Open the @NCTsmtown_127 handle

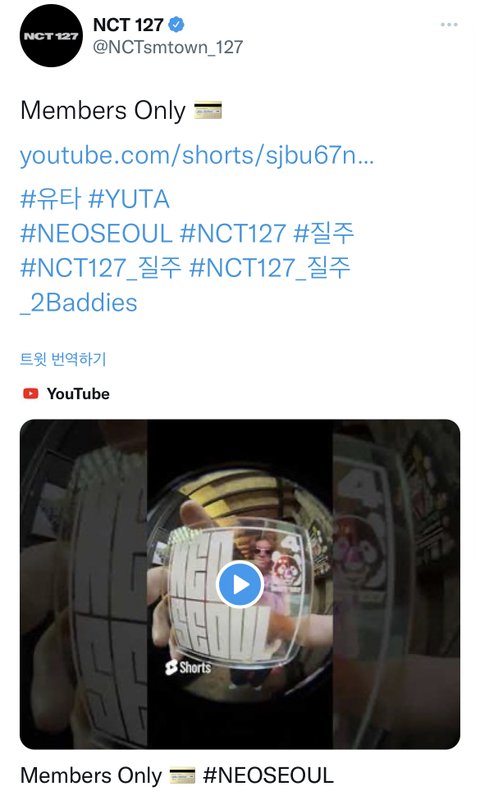168,47
